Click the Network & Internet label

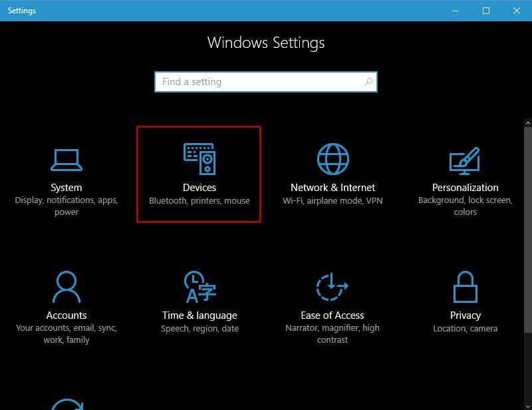332,188
